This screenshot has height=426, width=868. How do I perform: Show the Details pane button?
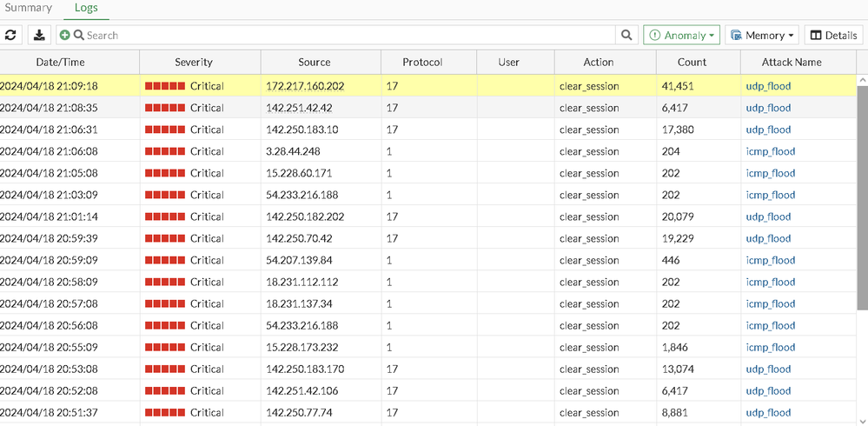pyautogui.click(x=833, y=36)
